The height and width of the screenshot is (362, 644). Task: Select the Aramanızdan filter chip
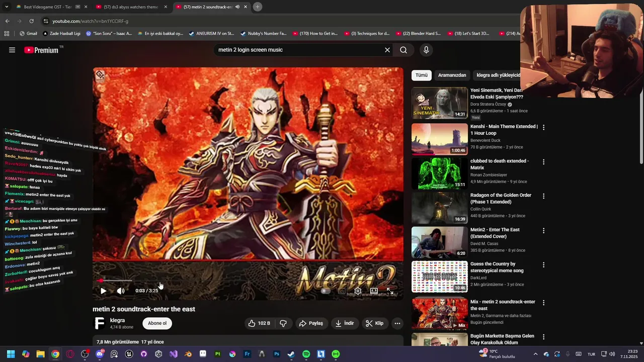[452, 75]
